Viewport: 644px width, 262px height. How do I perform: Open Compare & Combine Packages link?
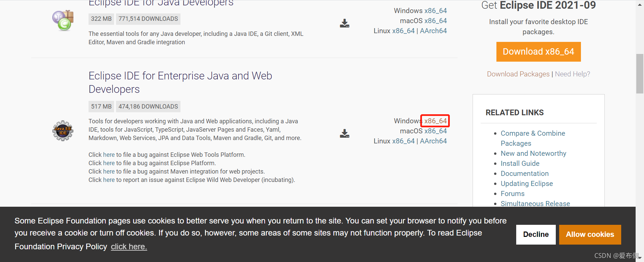(x=533, y=138)
